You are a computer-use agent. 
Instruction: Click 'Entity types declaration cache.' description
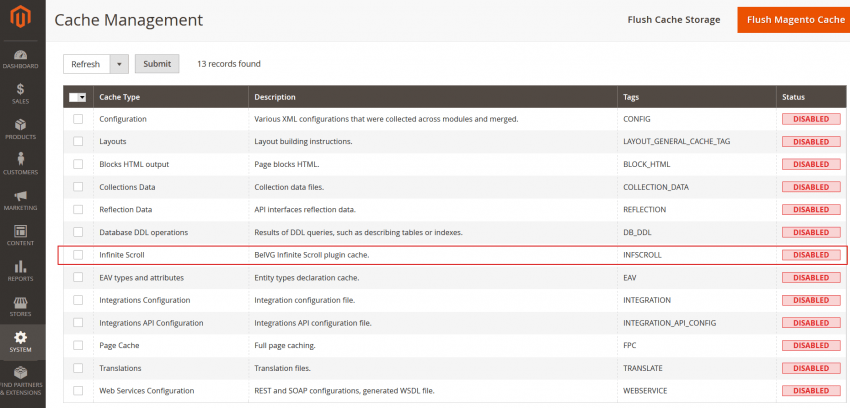click(307, 277)
